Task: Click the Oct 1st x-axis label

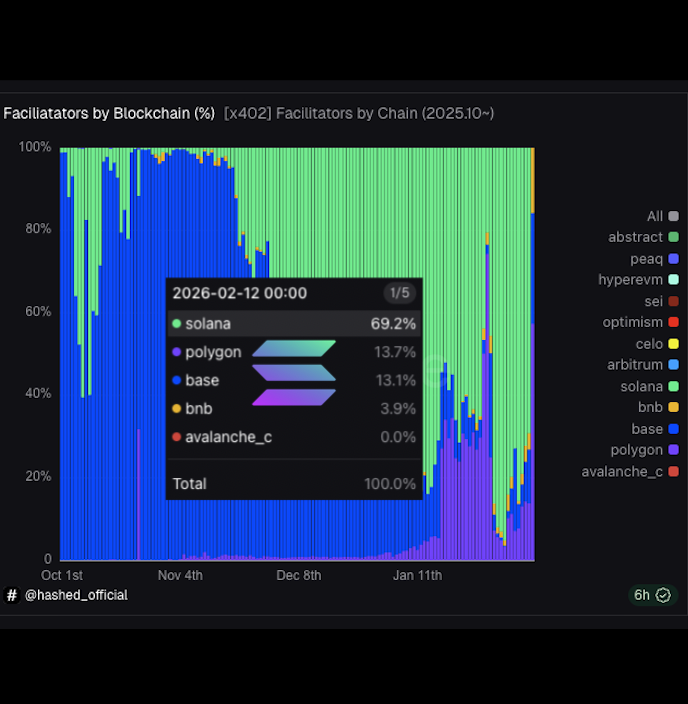Action: click(62, 575)
